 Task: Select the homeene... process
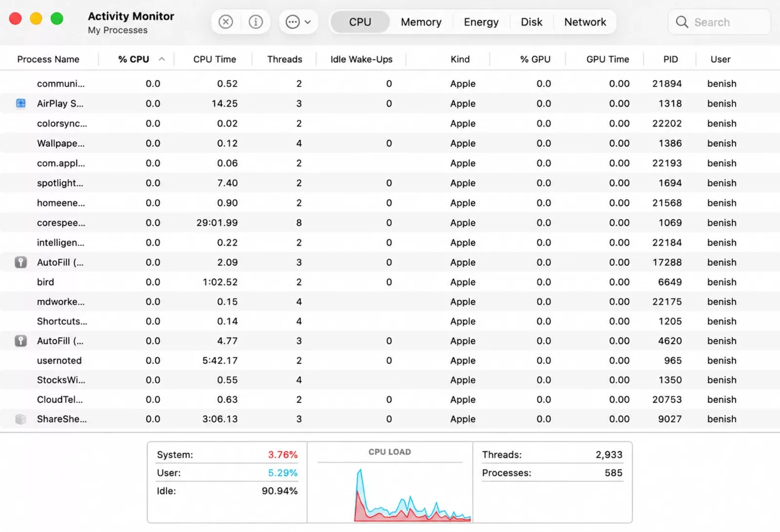(390, 202)
